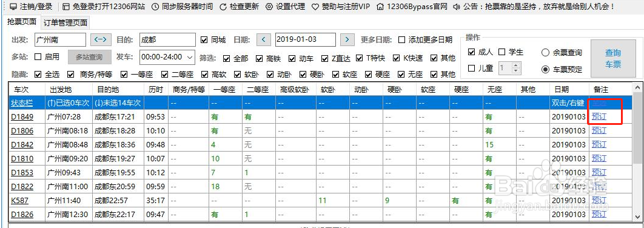Screen dimensions: 644x228
Task: Go to previous date arrow
Action: coord(263,39)
